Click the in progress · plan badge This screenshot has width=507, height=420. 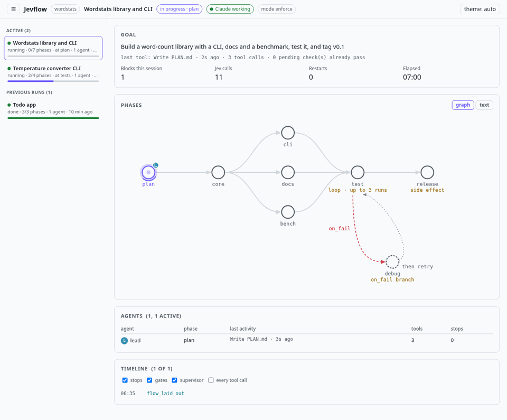[180, 9]
